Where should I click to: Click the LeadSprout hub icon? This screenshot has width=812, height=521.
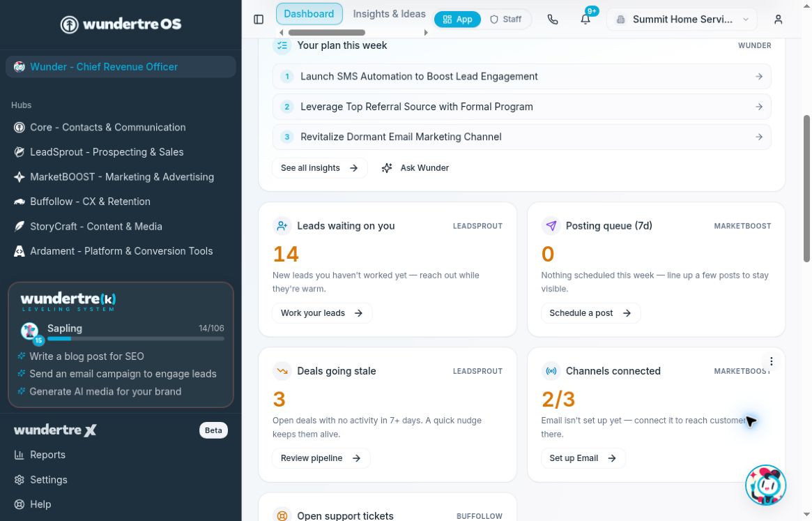(x=19, y=152)
